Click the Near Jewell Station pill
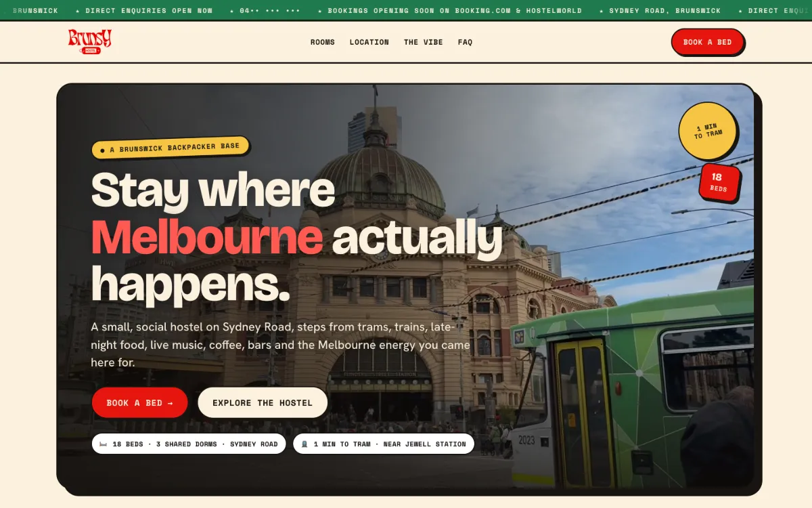 tap(384, 444)
